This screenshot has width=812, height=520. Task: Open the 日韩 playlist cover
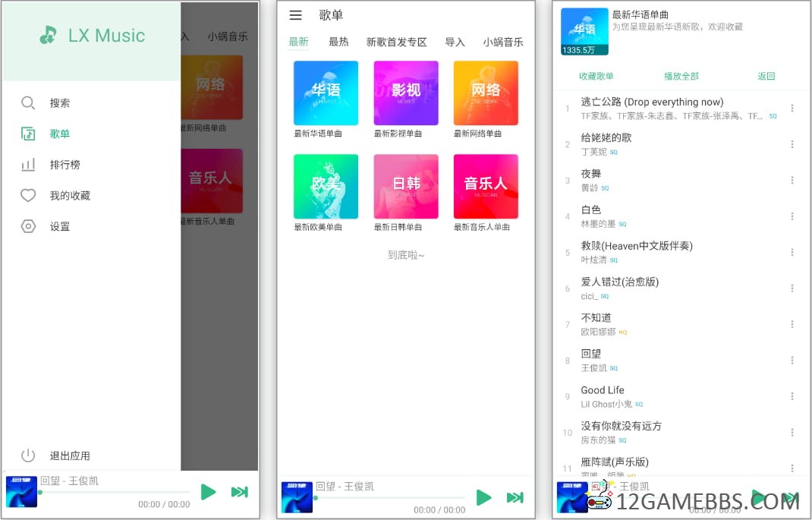point(406,186)
